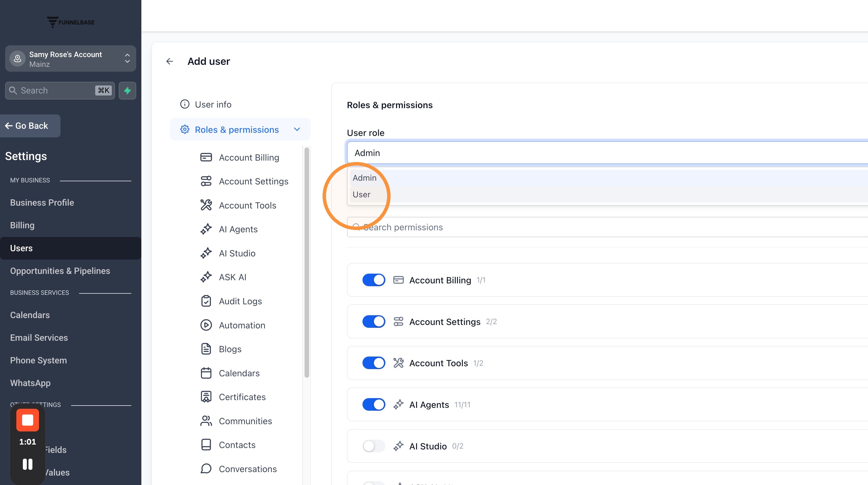Image resolution: width=868 pixels, height=485 pixels.
Task: Click the back arrow beside Add user
Action: tap(169, 61)
